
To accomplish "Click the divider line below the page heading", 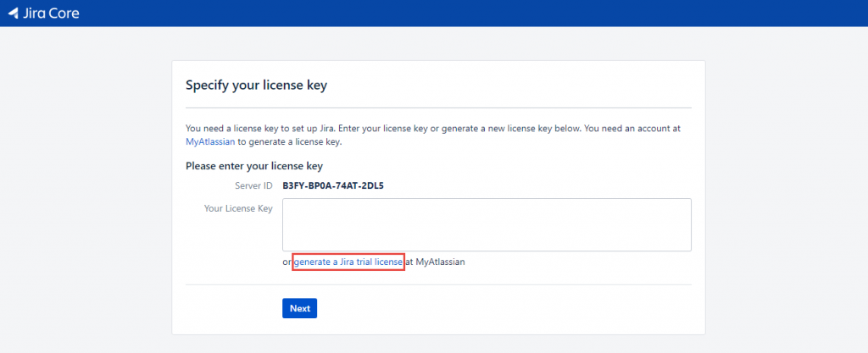I will pos(438,108).
